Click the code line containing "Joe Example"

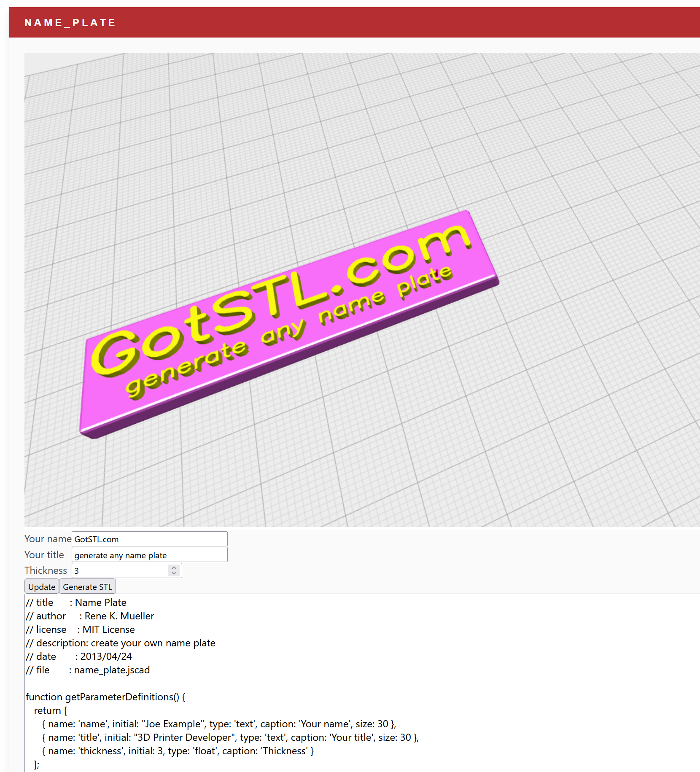tap(219, 724)
